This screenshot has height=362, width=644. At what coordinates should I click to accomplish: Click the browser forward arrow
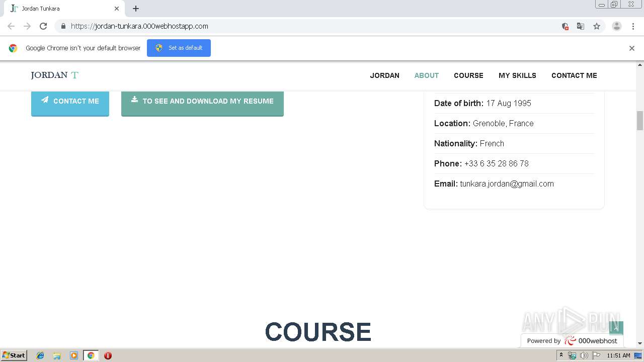(x=27, y=26)
